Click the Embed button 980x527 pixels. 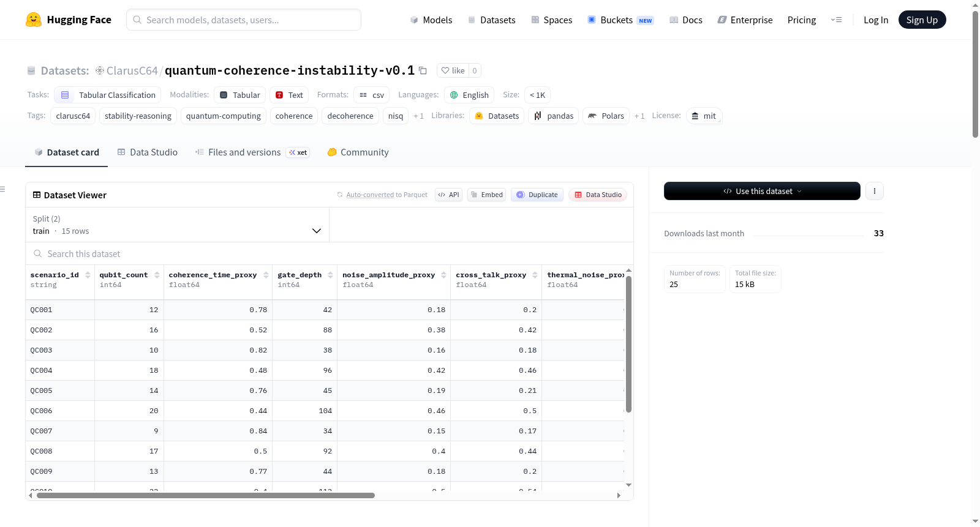pos(486,195)
